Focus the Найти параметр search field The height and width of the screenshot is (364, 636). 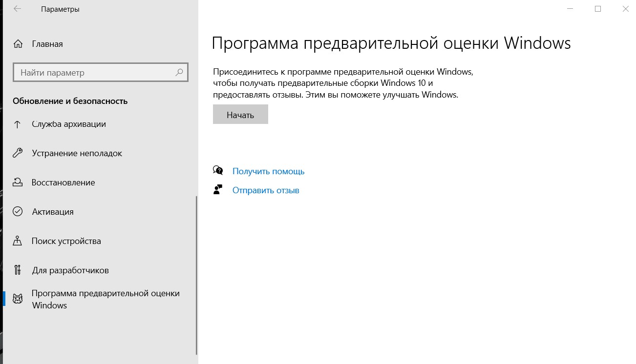click(x=100, y=72)
